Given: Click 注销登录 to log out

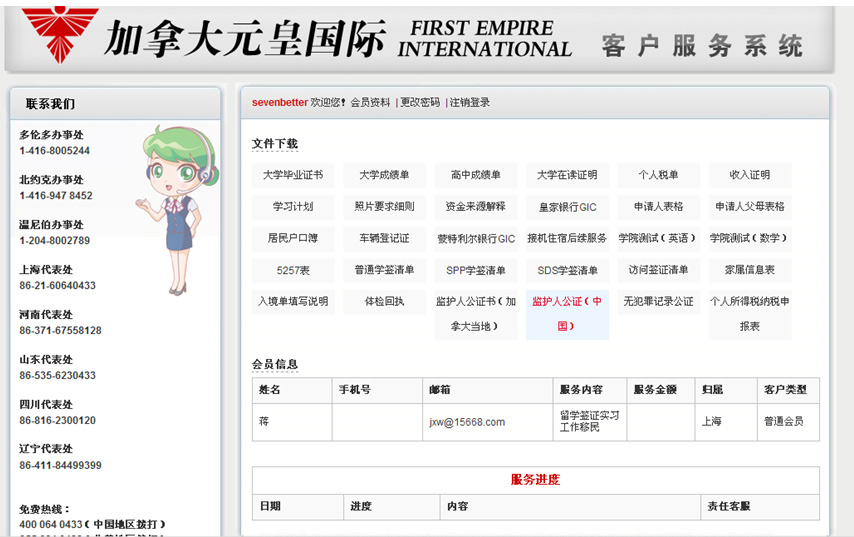Looking at the screenshot, I should pyautogui.click(x=469, y=102).
